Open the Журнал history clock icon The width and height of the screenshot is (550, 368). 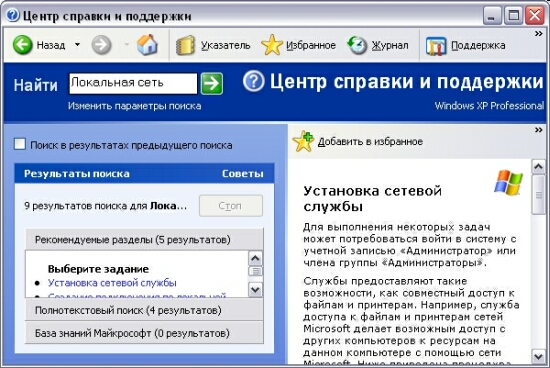point(357,45)
